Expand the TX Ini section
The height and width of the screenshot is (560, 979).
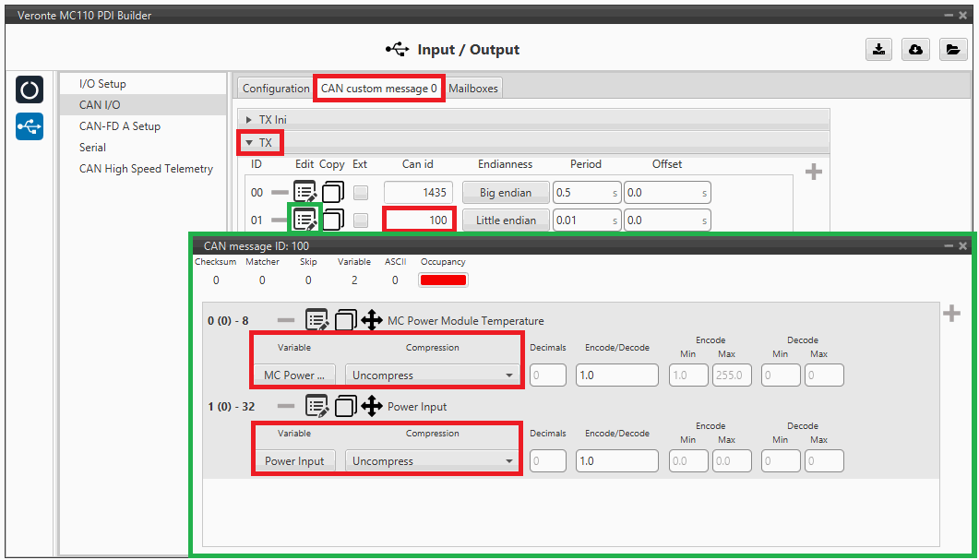[249, 120]
